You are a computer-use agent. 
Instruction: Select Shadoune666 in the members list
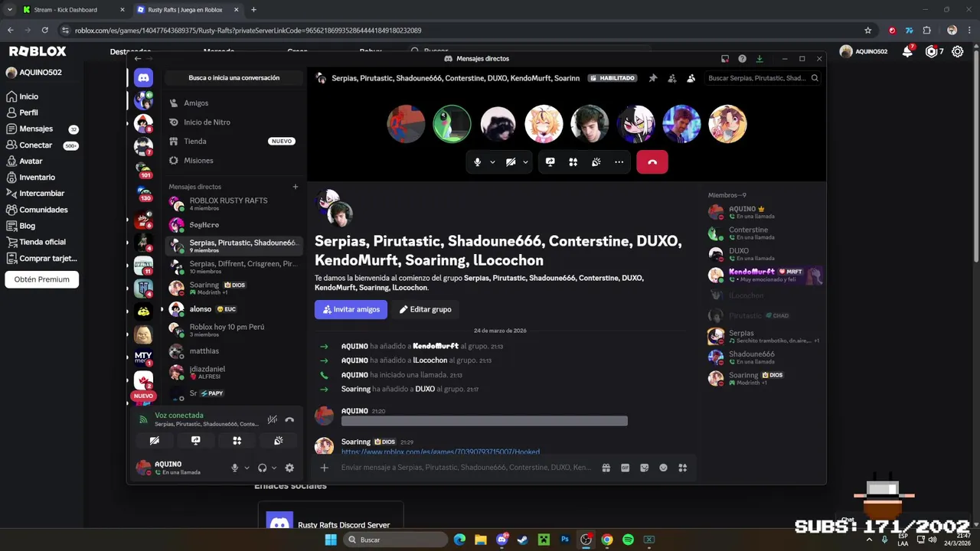pyautogui.click(x=764, y=357)
